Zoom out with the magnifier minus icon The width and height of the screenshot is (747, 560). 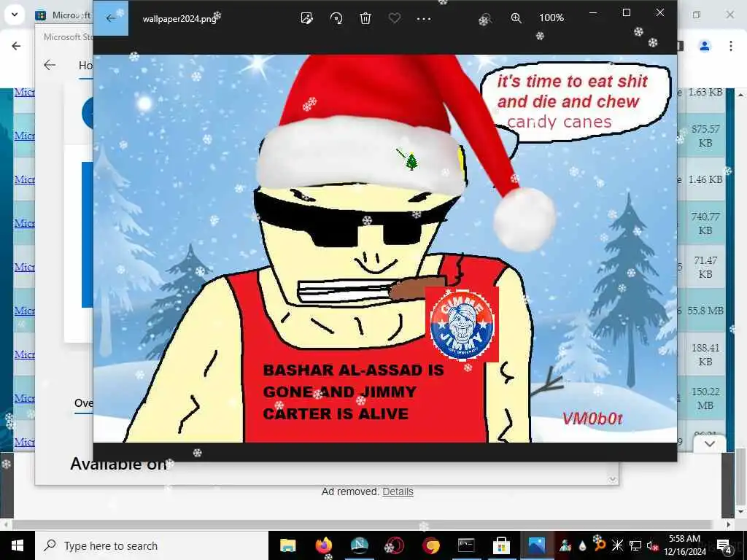[485, 18]
